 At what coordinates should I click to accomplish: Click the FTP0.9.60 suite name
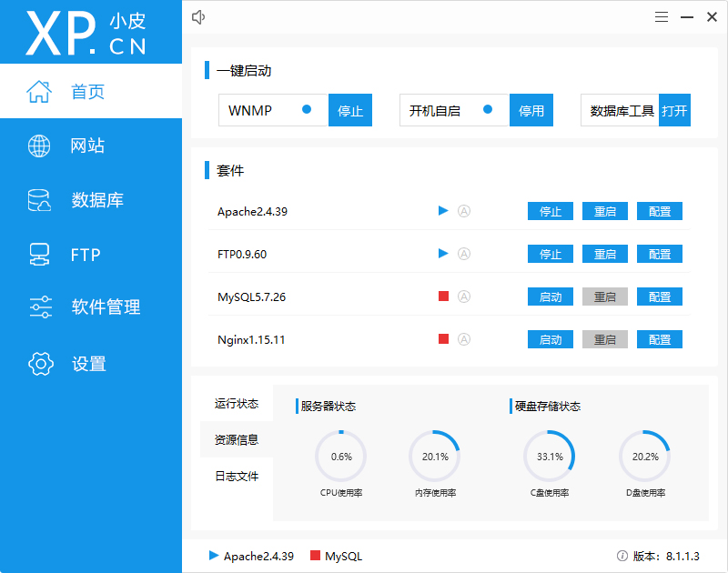tap(242, 255)
